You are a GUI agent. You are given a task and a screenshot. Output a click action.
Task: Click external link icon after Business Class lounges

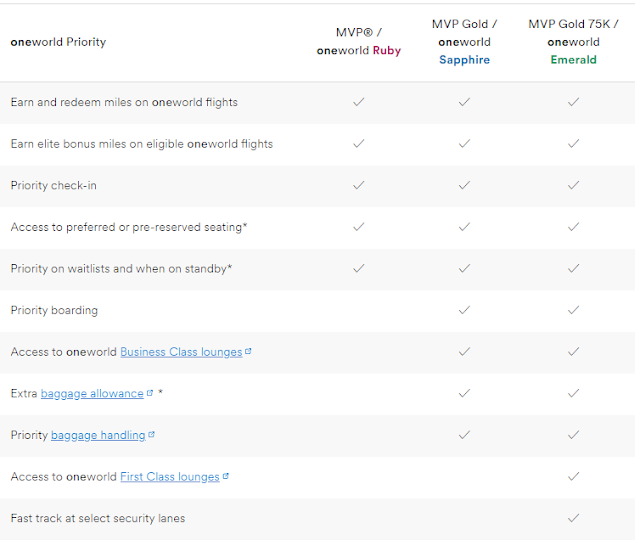pyautogui.click(x=248, y=352)
